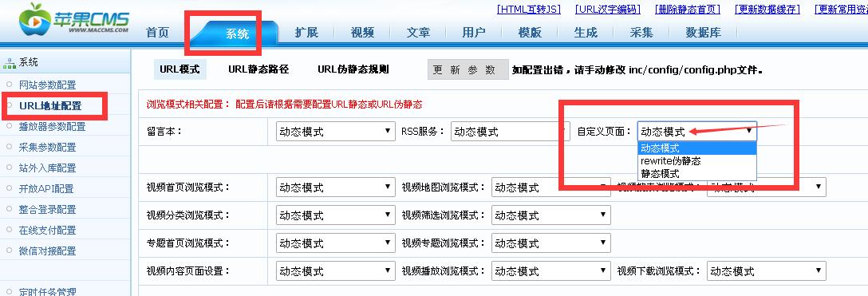Open the 扩展 top navigation tab
868x296 pixels.
pyautogui.click(x=306, y=33)
